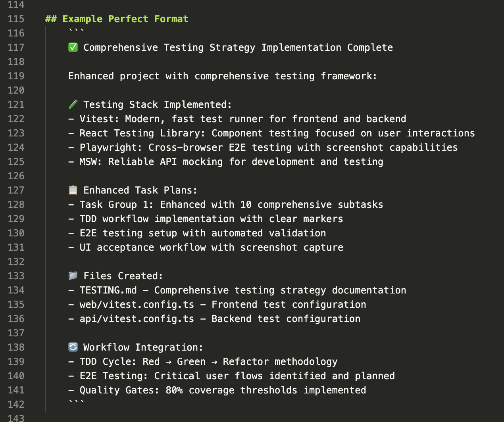Click the refresh arrows emoji before Workflow Integration

click(73, 347)
